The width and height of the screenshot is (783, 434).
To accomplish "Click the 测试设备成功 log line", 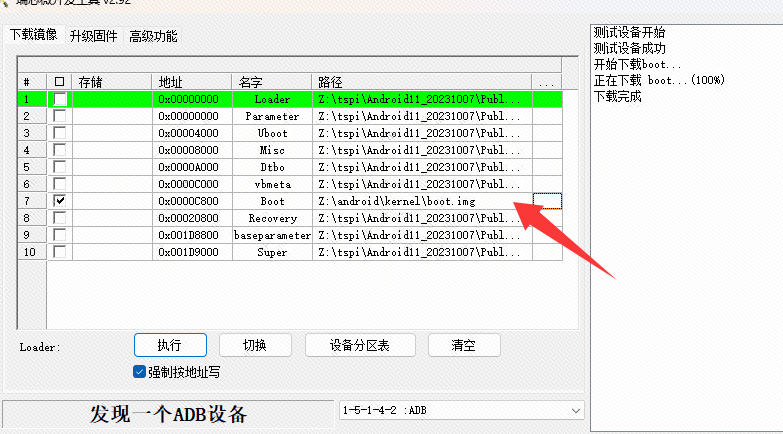I will (x=630, y=48).
